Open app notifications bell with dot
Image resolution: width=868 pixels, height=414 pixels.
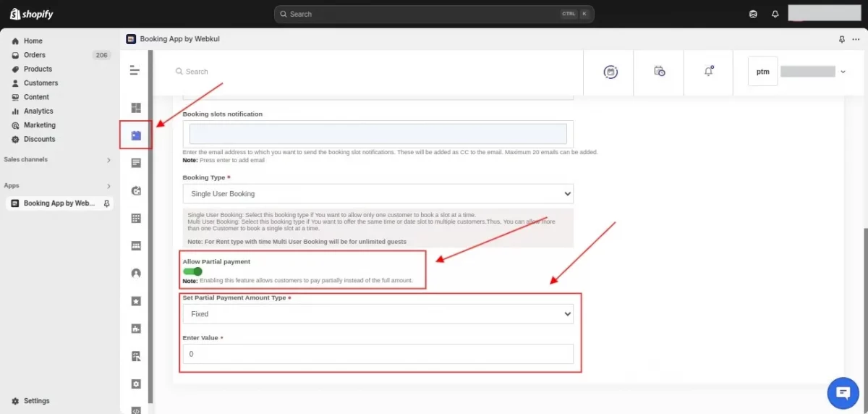coord(709,71)
